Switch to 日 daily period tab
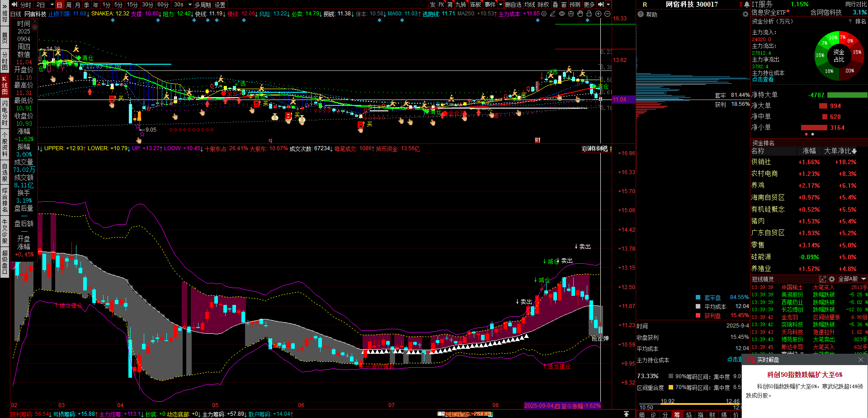This screenshot has height=418, width=868. [59, 5]
